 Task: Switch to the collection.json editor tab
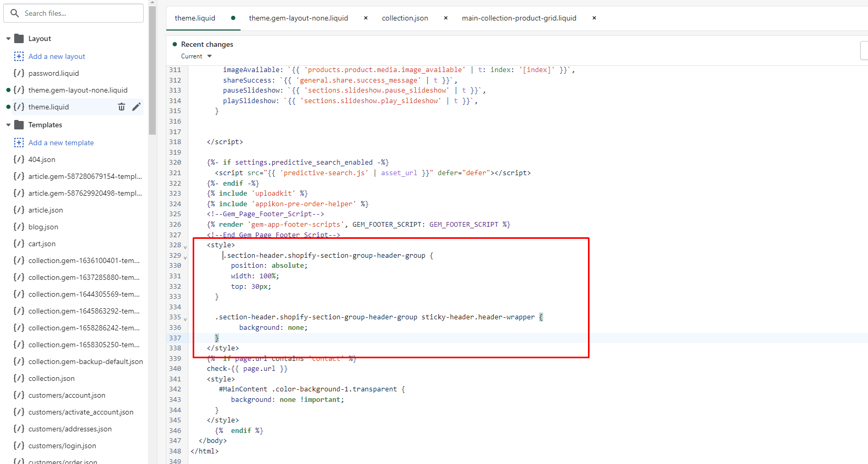(x=405, y=18)
